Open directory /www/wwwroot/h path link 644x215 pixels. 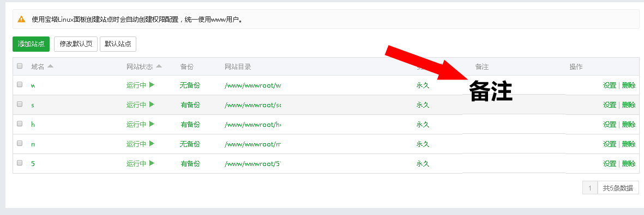click(x=252, y=124)
